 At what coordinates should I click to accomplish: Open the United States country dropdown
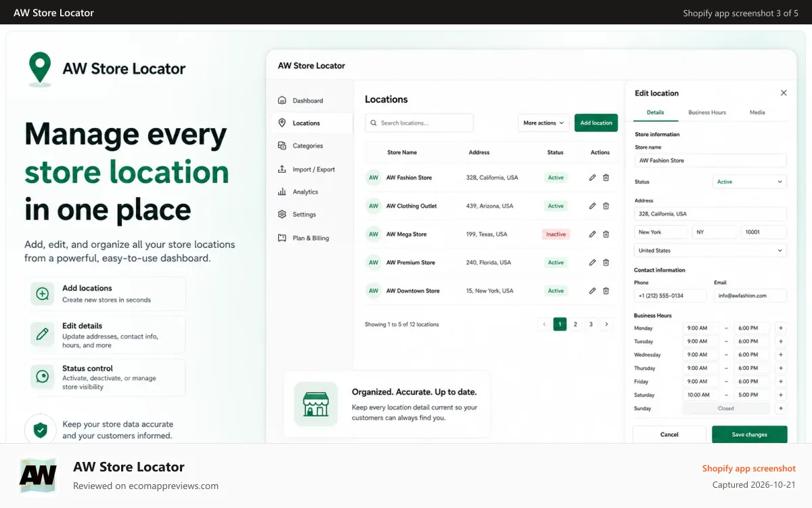710,251
